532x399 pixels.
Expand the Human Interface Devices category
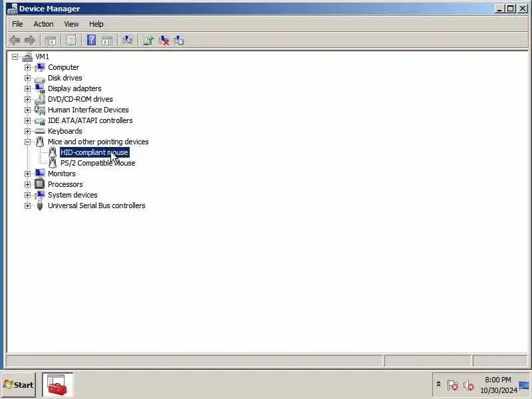click(27, 110)
